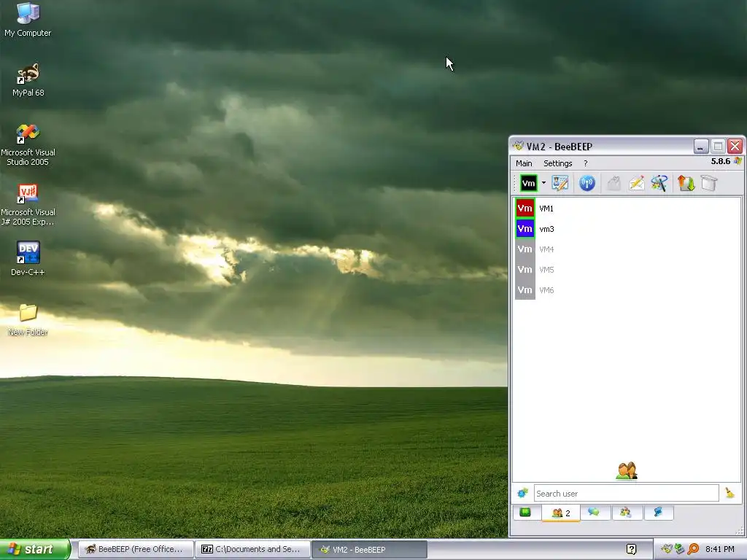Click the network connection tray icon
This screenshot has width=747, height=560.
[x=679, y=550]
